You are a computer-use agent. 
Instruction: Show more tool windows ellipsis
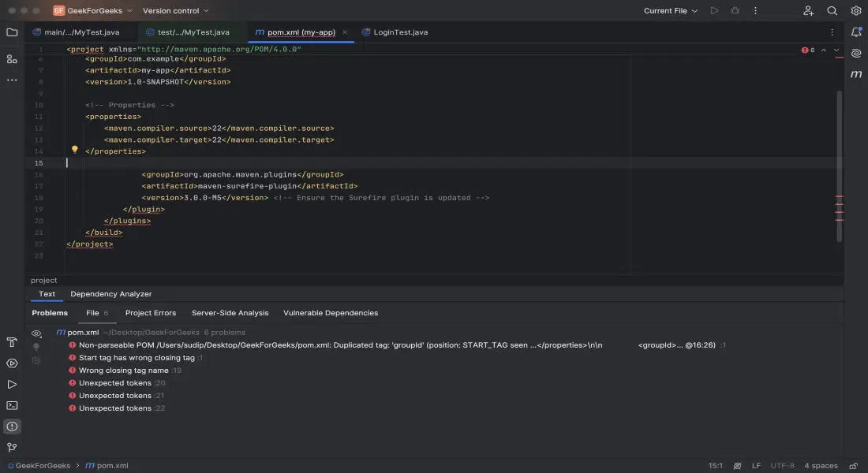pyautogui.click(x=12, y=80)
